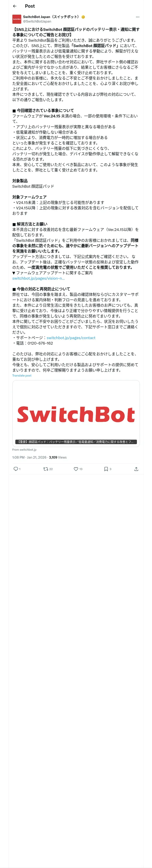This screenshot has width=152, height=868.
Task: Share the post via the share icon
Action: tap(136, 469)
